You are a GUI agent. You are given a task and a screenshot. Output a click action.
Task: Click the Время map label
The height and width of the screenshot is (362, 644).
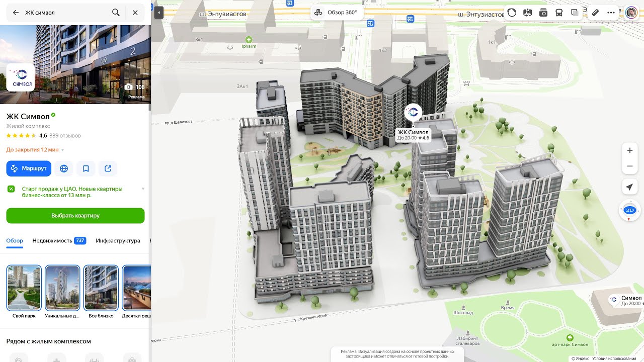[x=508, y=307]
